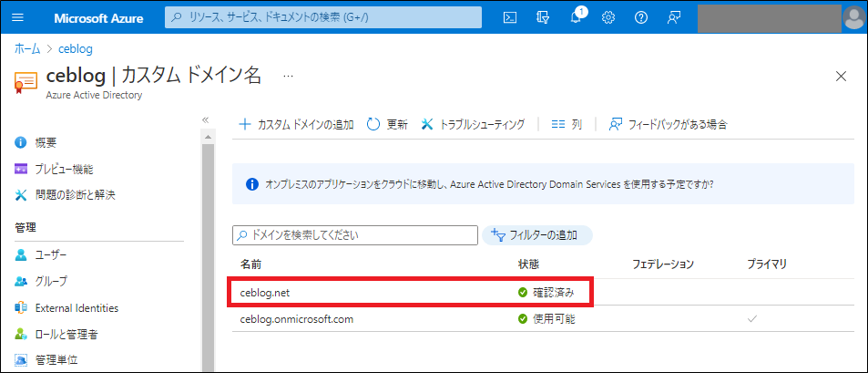Open feedback icon in the header
Image resolution: width=868 pixels, height=373 pixels.
[674, 17]
